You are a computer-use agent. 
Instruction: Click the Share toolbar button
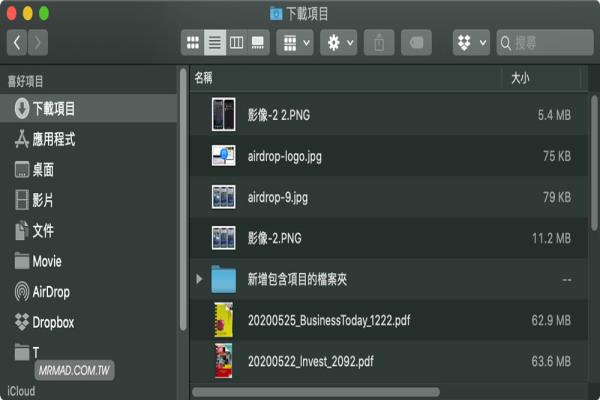point(379,42)
